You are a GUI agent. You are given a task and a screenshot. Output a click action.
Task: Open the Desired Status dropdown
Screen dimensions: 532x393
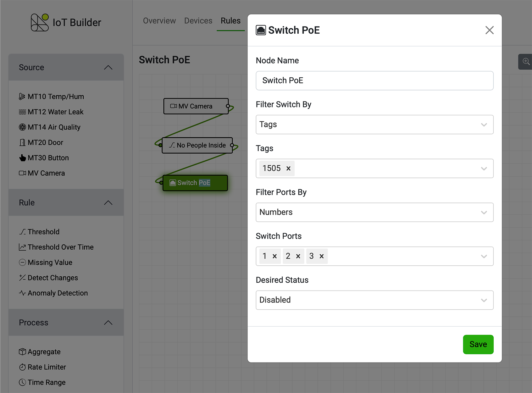[x=375, y=300]
